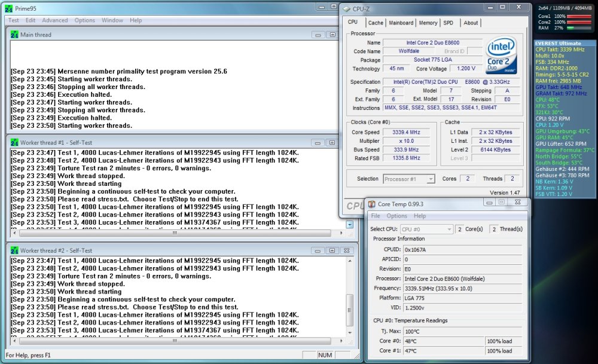This screenshot has height=364, width=598.
Task: Click the 'CPU Takt: 3339 MHz' line in EVEREST
Action: [560, 50]
